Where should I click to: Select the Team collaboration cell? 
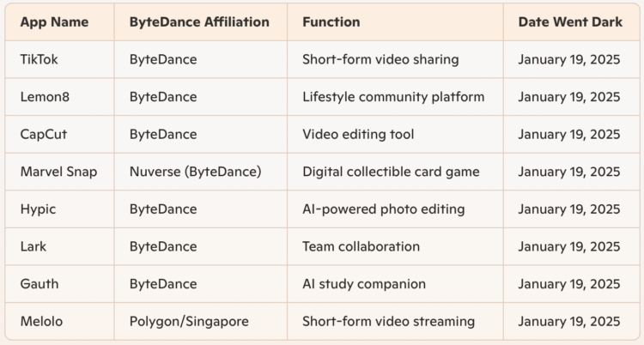[x=361, y=246]
